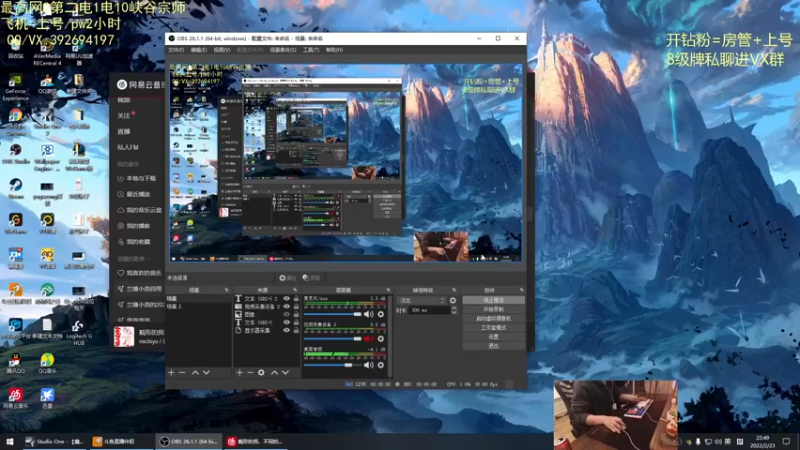Screen dimensions: 800x450
Task: Select 场景 2 in scenes list
Action: pos(198,306)
